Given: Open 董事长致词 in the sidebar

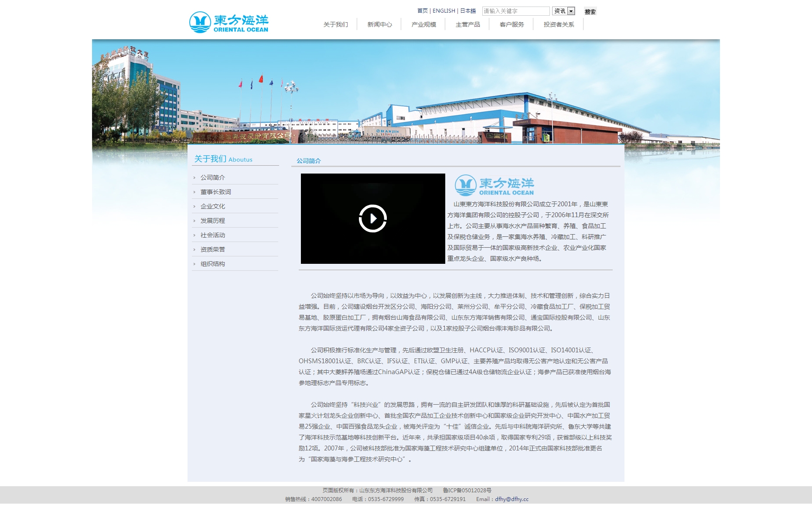Looking at the screenshot, I should 216,192.
